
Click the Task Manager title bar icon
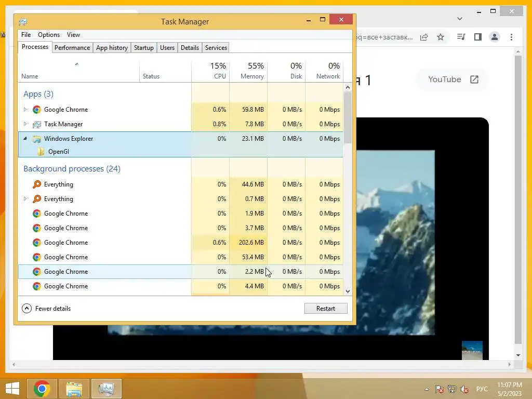tap(23, 22)
